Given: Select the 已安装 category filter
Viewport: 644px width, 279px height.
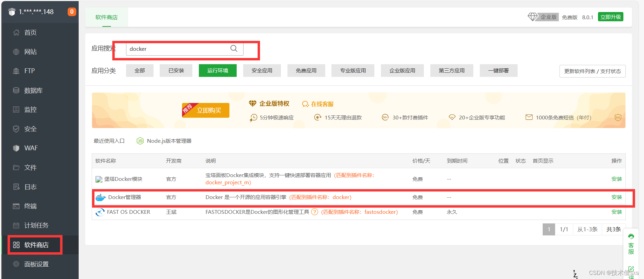Looking at the screenshot, I should [x=176, y=70].
